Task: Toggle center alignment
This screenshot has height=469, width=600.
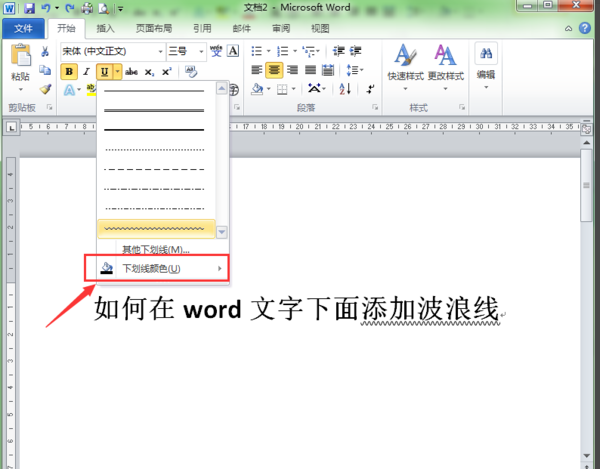Action: coord(274,70)
